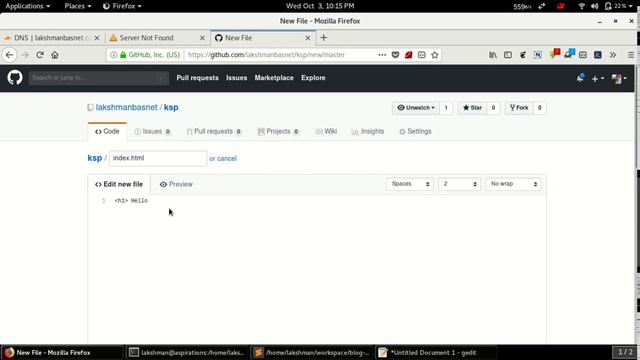Click the green padlock site identity icon
This screenshot has width=640, height=360.
pyautogui.click(x=123, y=55)
